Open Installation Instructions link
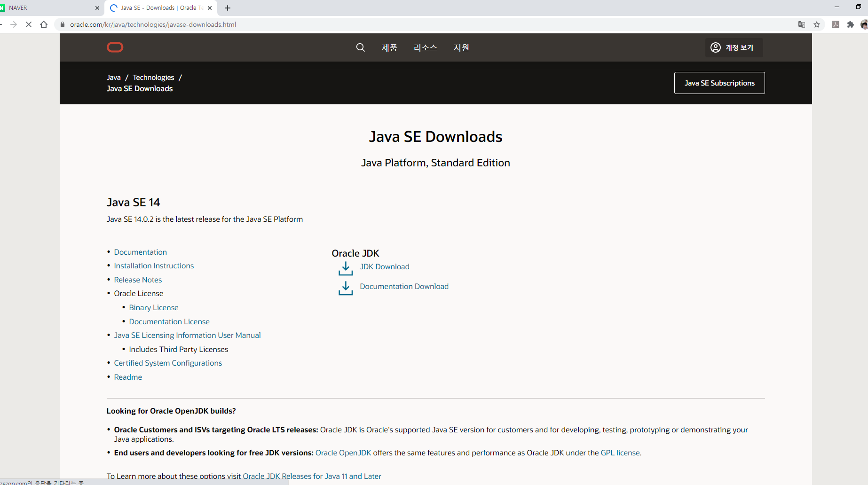The height and width of the screenshot is (485, 868). [x=154, y=266]
